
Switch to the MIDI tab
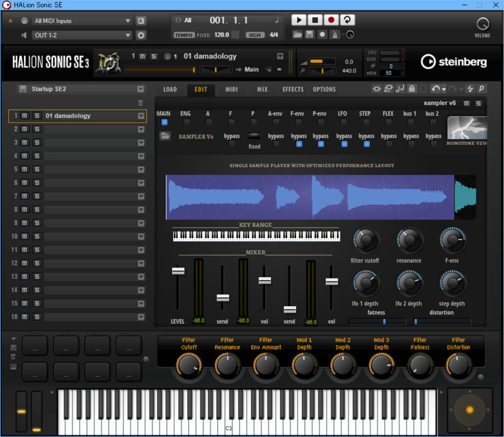(231, 89)
